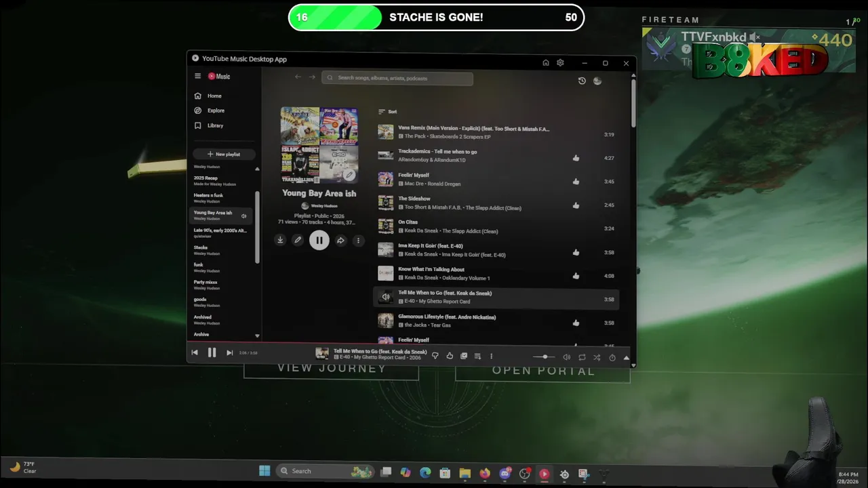Go back with the left arrow
This screenshot has height=488, width=868.
click(x=298, y=77)
